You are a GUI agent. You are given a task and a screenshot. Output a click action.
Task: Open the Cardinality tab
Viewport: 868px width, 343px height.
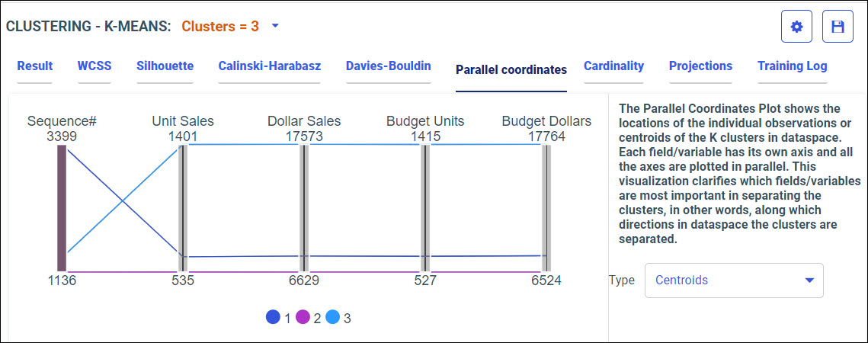pyautogui.click(x=613, y=66)
